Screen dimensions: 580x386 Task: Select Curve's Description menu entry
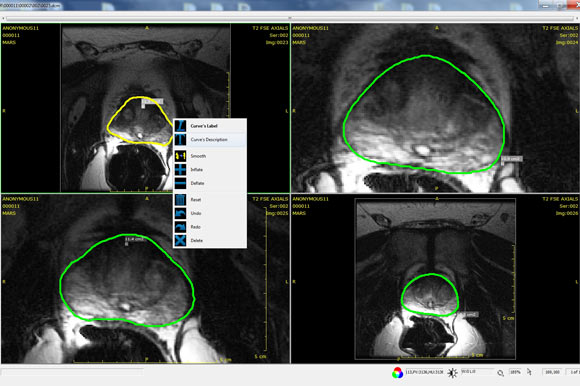pyautogui.click(x=210, y=139)
